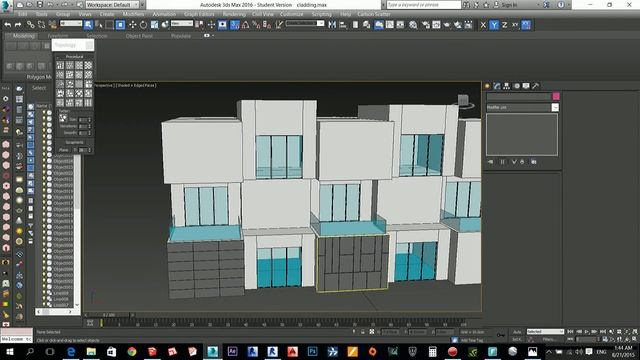The width and height of the screenshot is (640, 360).
Task: Toggle the 3D Snaps button
Action: click(235, 25)
